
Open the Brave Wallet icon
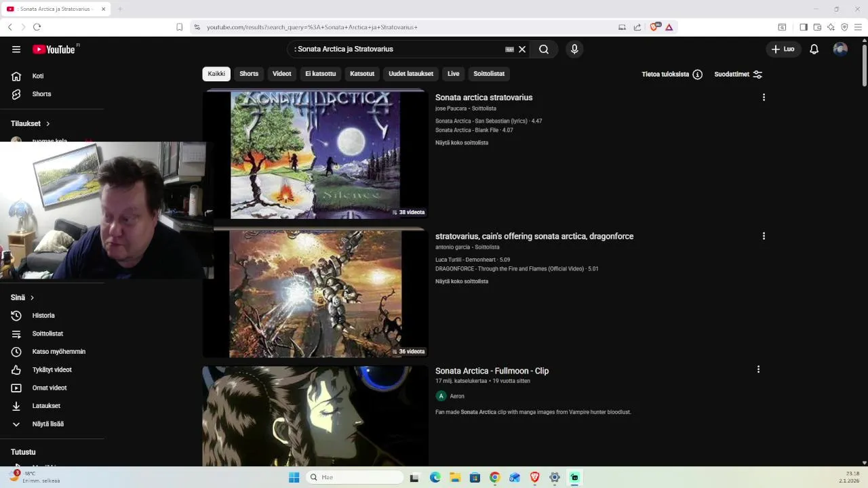click(x=817, y=27)
